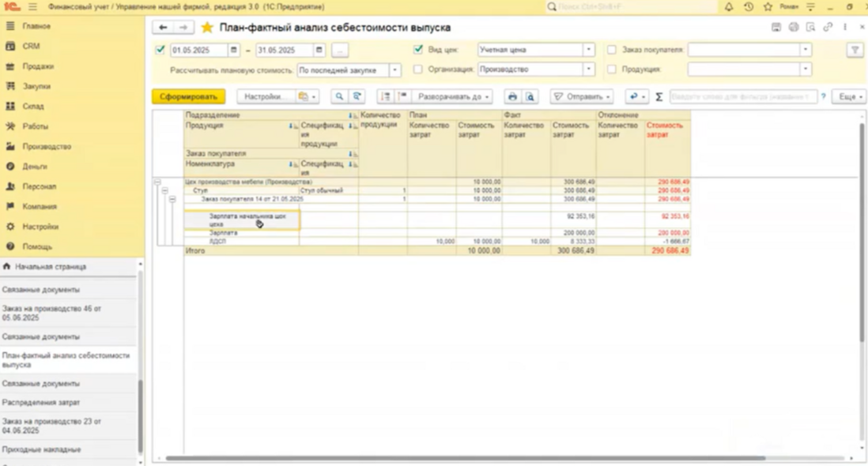This screenshot has width=868, height=466.
Task: Click the 'Сформировать' button
Action: point(188,96)
